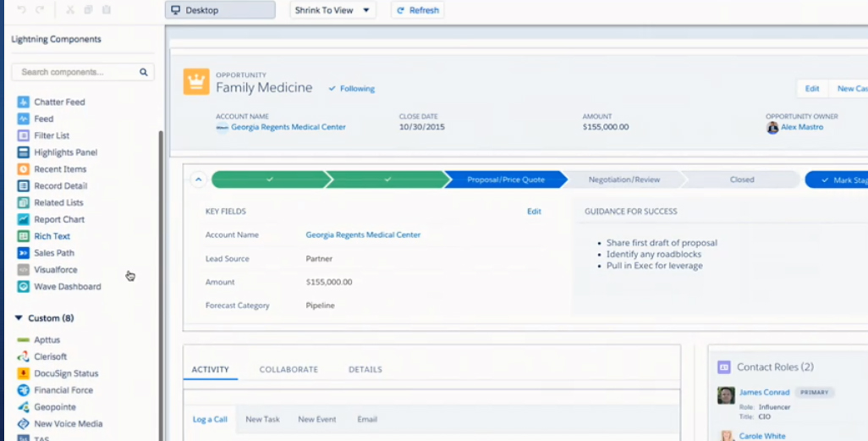Viewport: 868px width, 441px height.
Task: Click the search magnifier icon
Action: 143,72
